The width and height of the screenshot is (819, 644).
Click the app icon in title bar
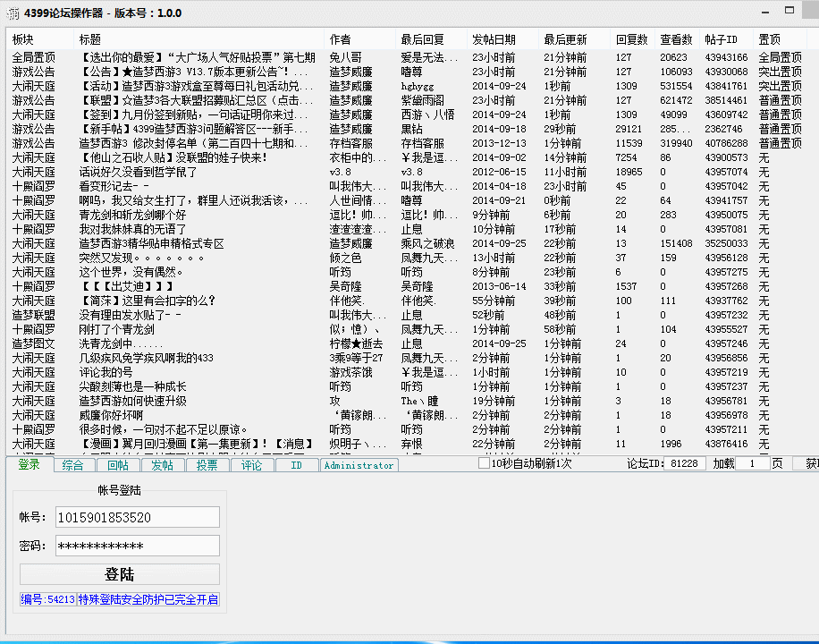[13, 13]
